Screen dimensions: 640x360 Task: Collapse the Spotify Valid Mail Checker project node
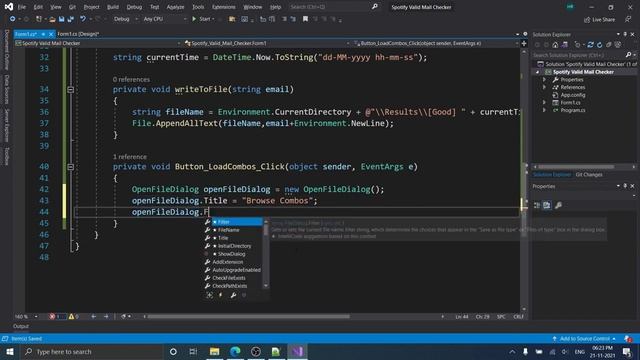coord(538,72)
